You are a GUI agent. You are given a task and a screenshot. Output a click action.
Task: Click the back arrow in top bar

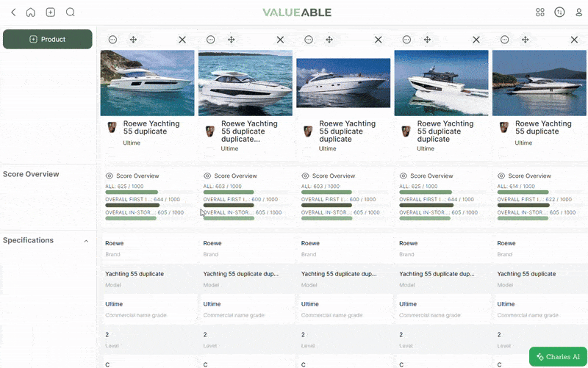(x=13, y=12)
